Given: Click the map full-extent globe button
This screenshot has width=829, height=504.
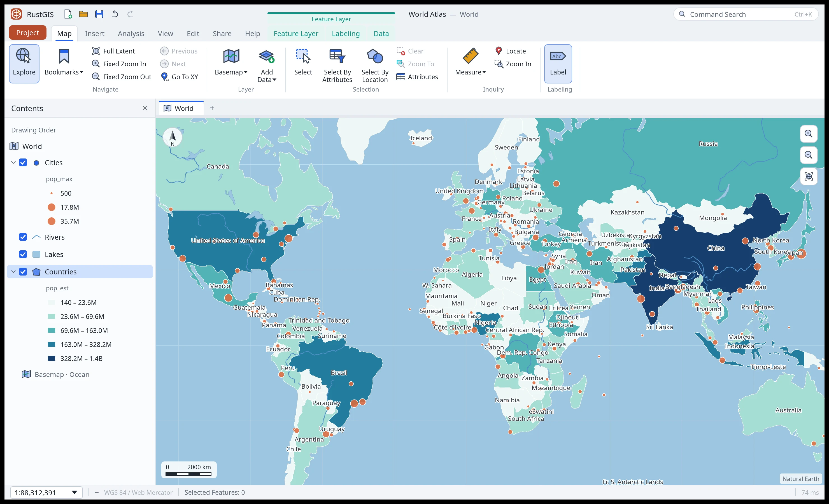Looking at the screenshot, I should [x=808, y=177].
